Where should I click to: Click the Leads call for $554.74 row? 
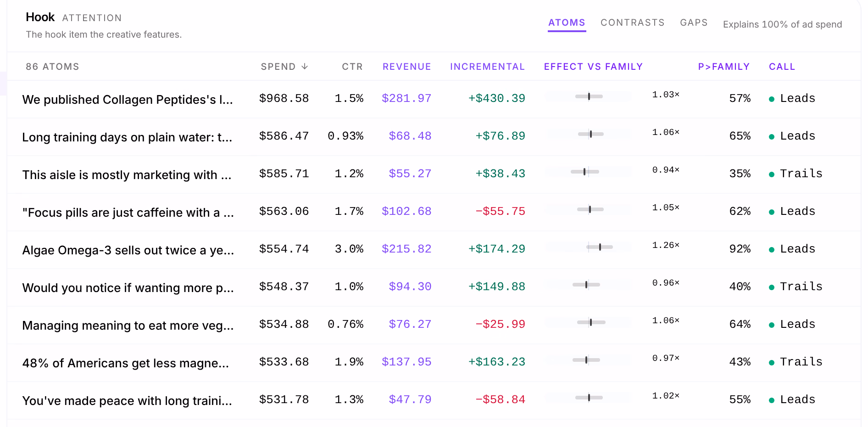click(797, 249)
